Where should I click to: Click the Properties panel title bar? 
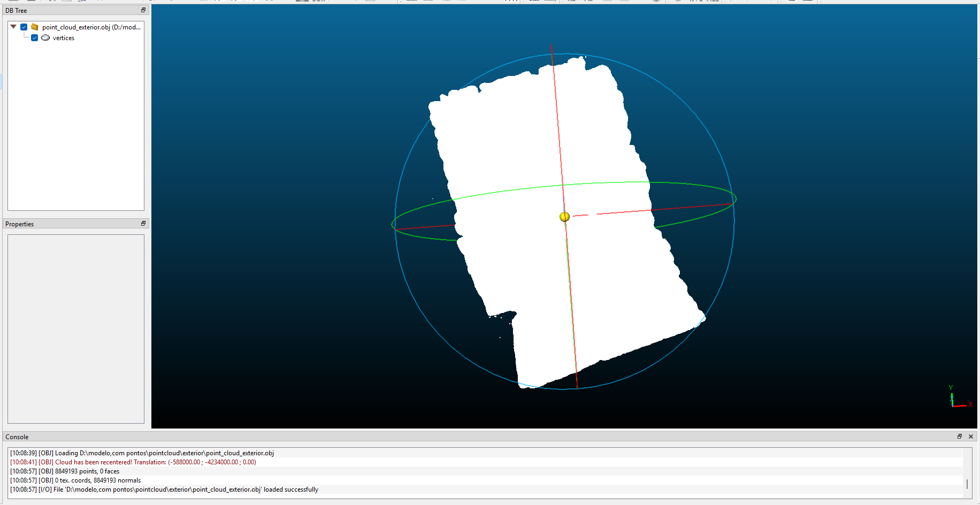(70, 224)
